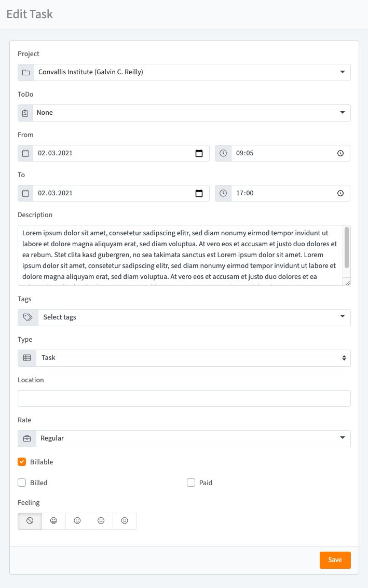Screen dimensions: 368x588
Task: Click the calendar picker icon in To date
Action: point(199,193)
